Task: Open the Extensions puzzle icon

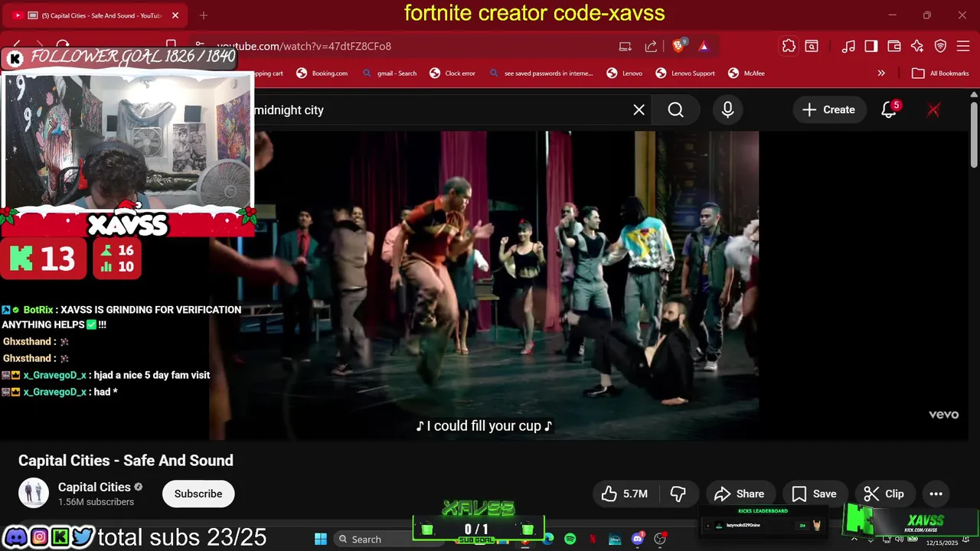Action: coord(789,47)
